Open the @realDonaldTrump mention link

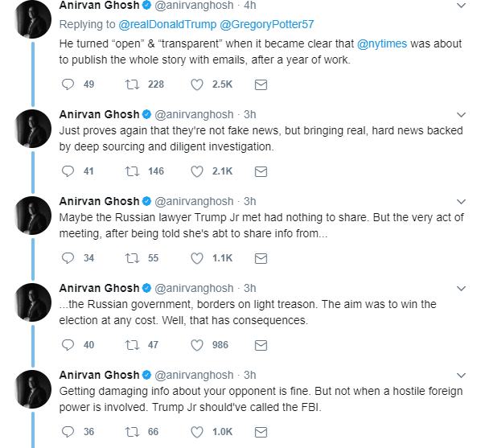click(167, 24)
